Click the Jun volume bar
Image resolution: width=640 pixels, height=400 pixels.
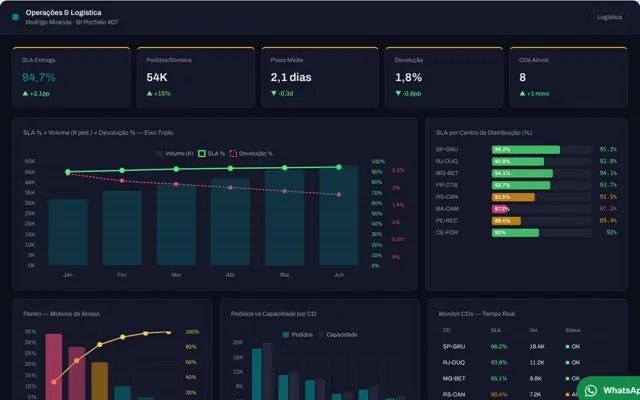tap(339, 216)
